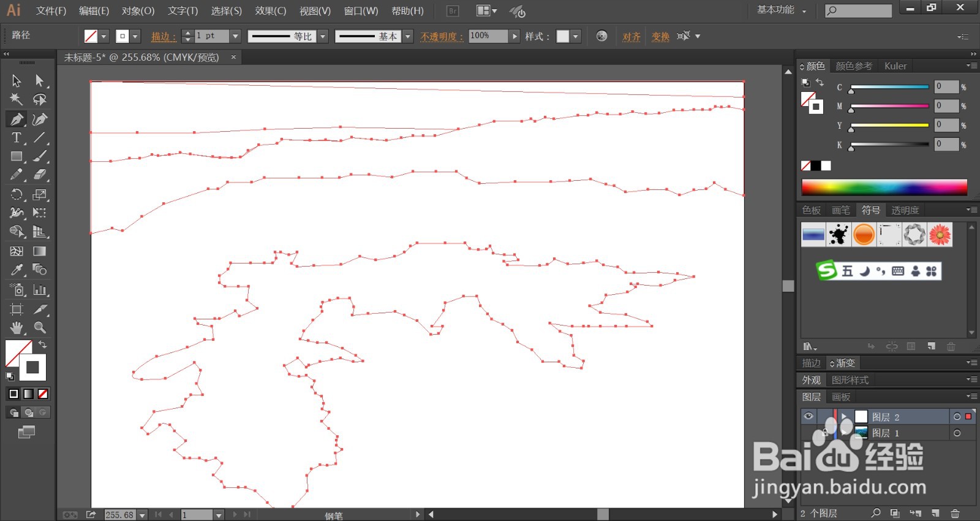Switch to the 色板 swatches tab
980x521 pixels.
click(x=812, y=210)
